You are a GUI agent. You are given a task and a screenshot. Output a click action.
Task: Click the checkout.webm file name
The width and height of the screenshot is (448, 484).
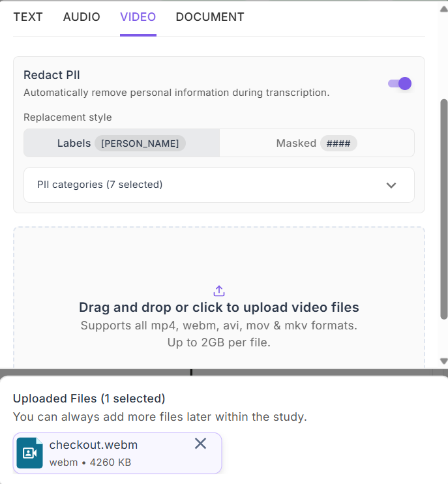tap(93, 445)
